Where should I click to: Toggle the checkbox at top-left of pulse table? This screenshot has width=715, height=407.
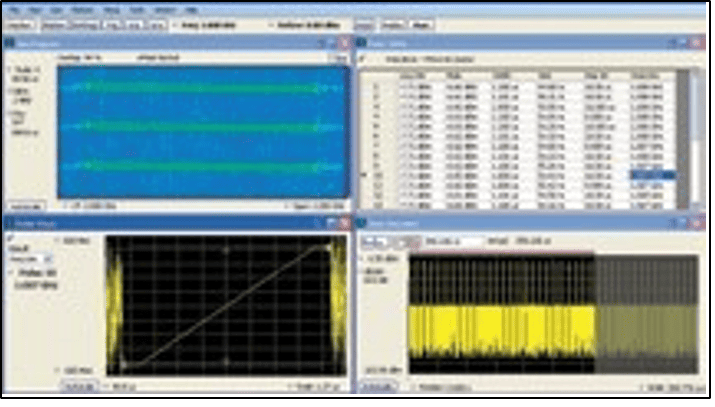pos(364,59)
